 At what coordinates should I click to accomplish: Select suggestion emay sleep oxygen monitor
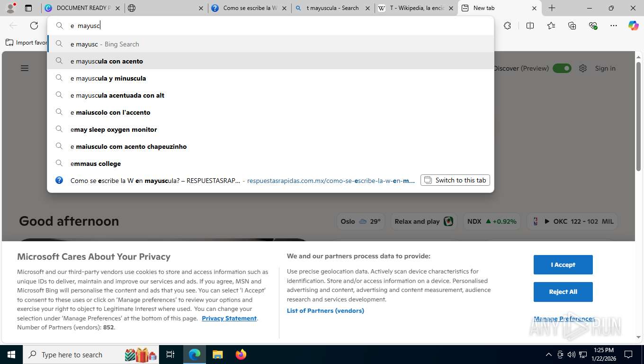270,129
